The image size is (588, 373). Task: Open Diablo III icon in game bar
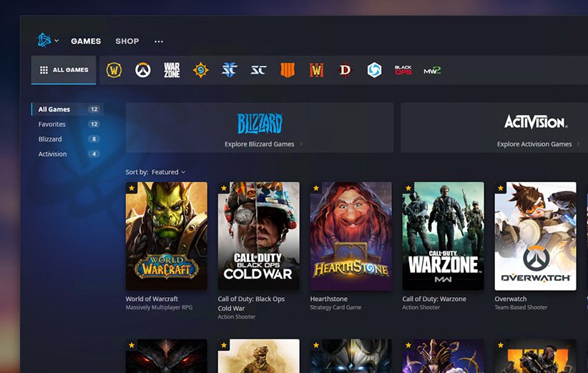[345, 70]
